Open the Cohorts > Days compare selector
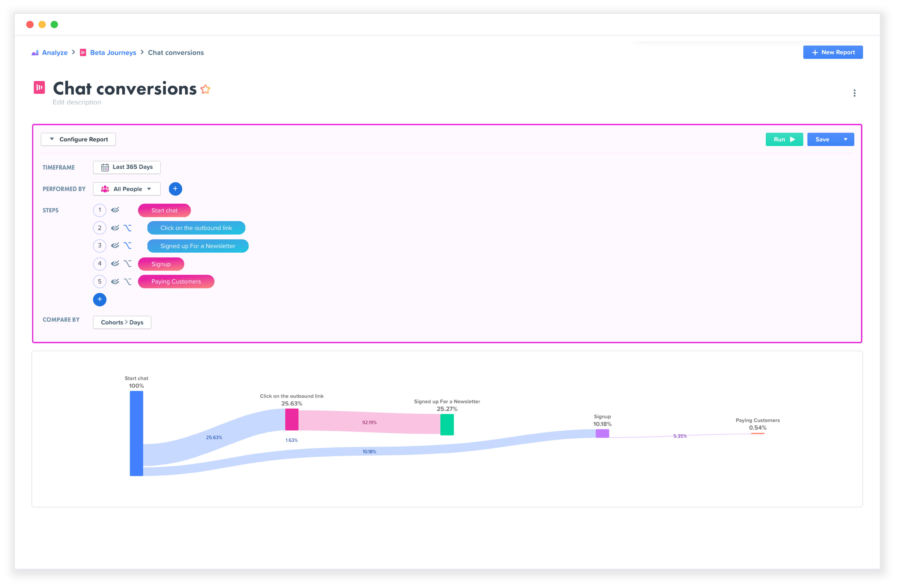The height and width of the screenshot is (588, 898). [x=122, y=322]
